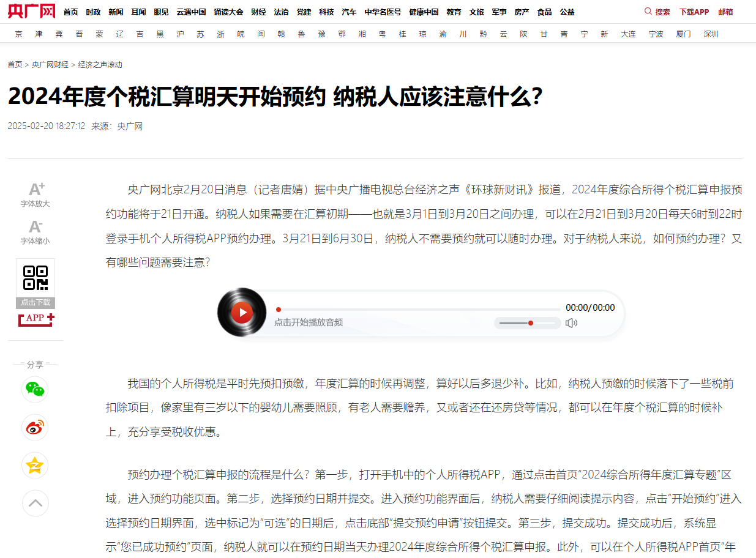Share the article via the WeChat icon

tap(35, 389)
